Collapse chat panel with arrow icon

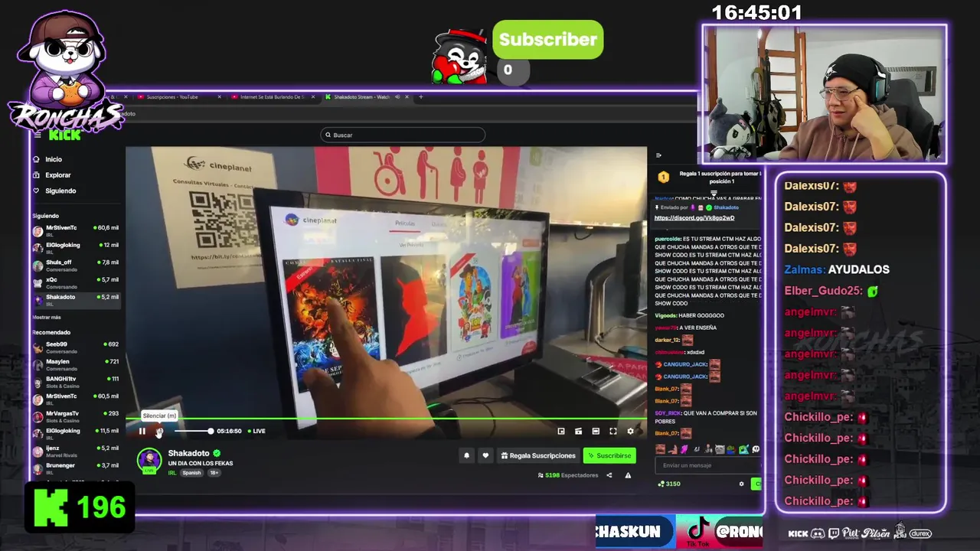pos(659,155)
